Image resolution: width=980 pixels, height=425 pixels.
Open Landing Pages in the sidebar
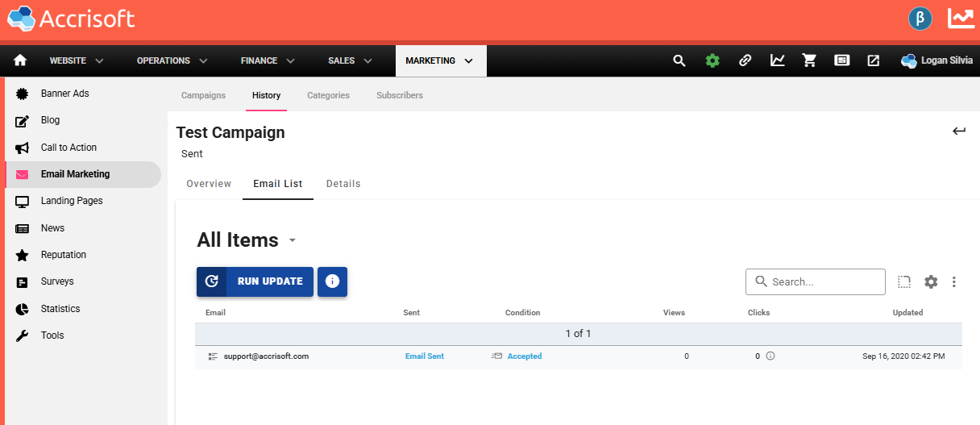[72, 201]
